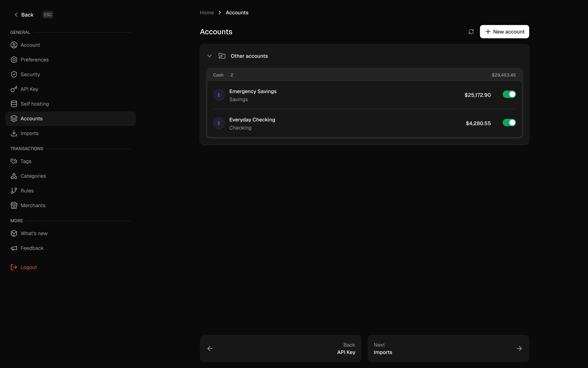Click the Savings subtype label
Image resolution: width=588 pixels, height=368 pixels.
click(239, 100)
